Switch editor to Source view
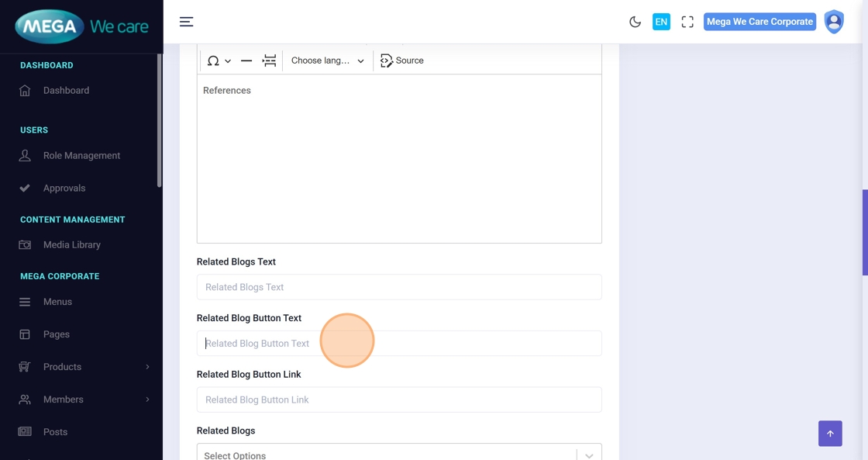This screenshot has width=868, height=460. coord(402,61)
